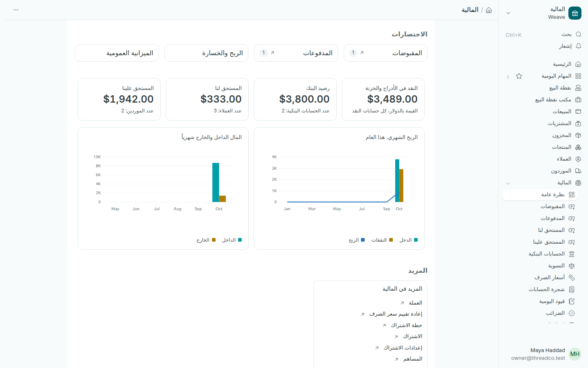Click the بحث search field in sidebar

[x=543, y=34]
